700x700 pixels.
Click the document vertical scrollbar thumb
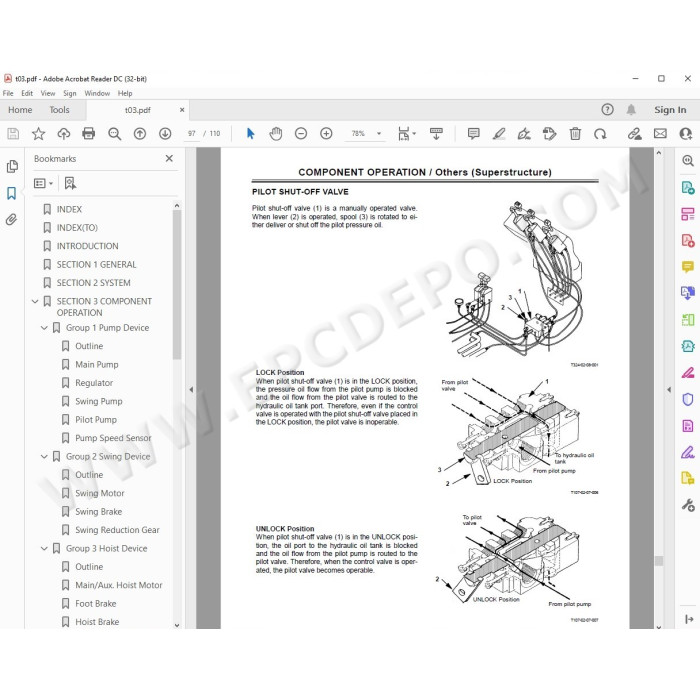click(x=658, y=561)
